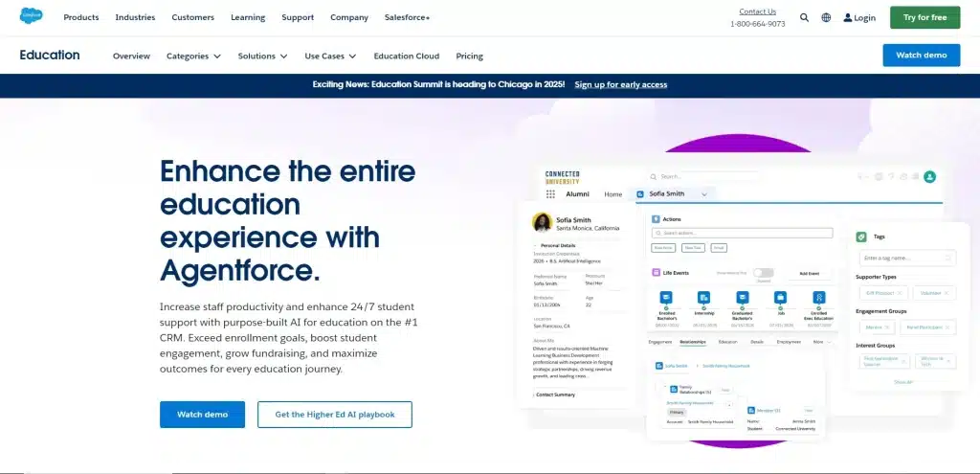Click the Life Events panel icon
Image resolution: width=980 pixels, height=474 pixels.
(x=656, y=273)
